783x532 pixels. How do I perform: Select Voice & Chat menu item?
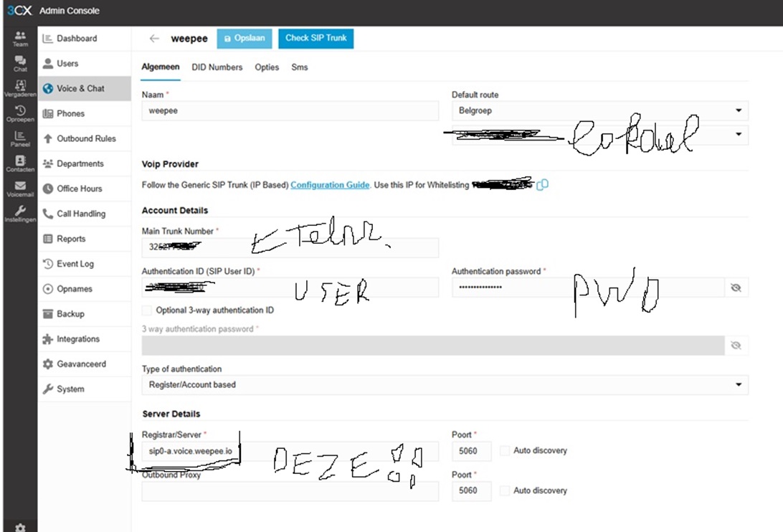85,88
